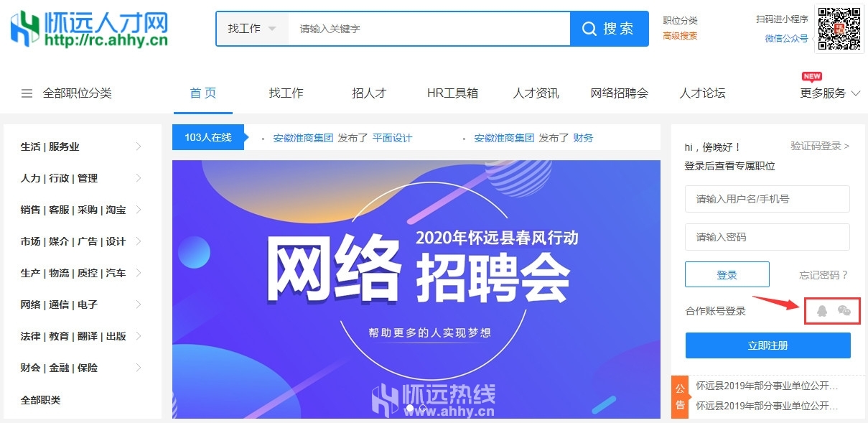This screenshot has width=868, height=423.
Task: Click the orange 公告 badge
Action: click(x=680, y=396)
